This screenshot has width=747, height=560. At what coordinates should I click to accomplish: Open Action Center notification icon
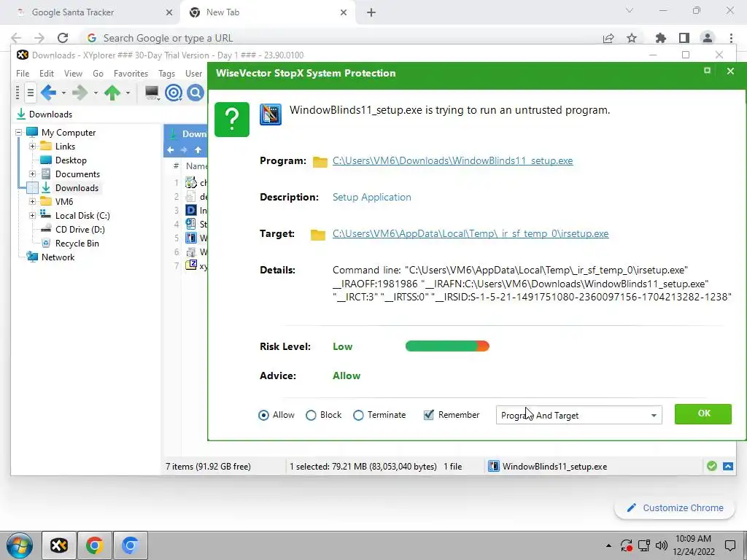[x=730, y=545]
